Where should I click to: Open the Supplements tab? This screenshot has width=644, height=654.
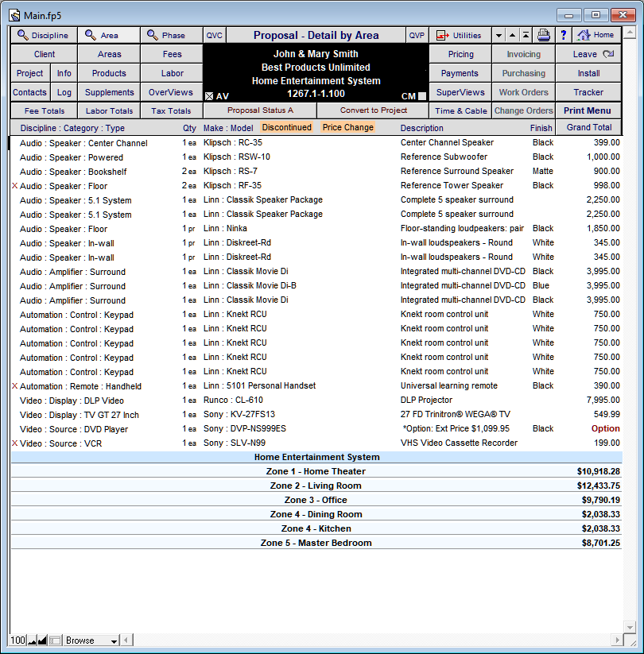109,92
